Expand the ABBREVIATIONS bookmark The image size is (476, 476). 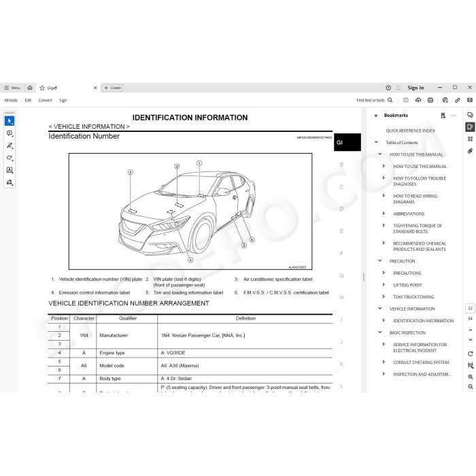384,214
